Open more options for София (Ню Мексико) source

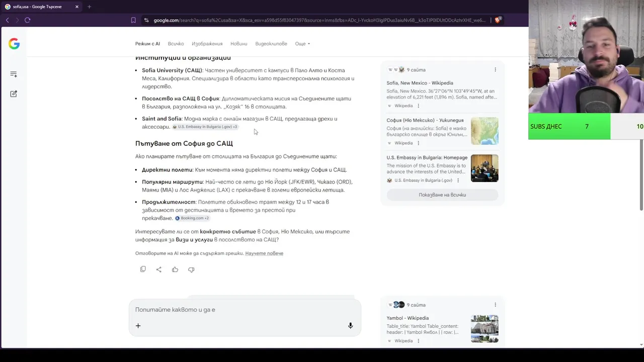tap(418, 143)
